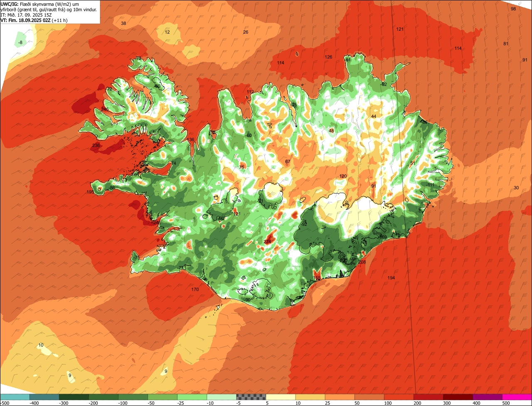Screen dimensions: 532x406
Task: Click the map value 136 in the western bay
Action: (x=191, y=139)
